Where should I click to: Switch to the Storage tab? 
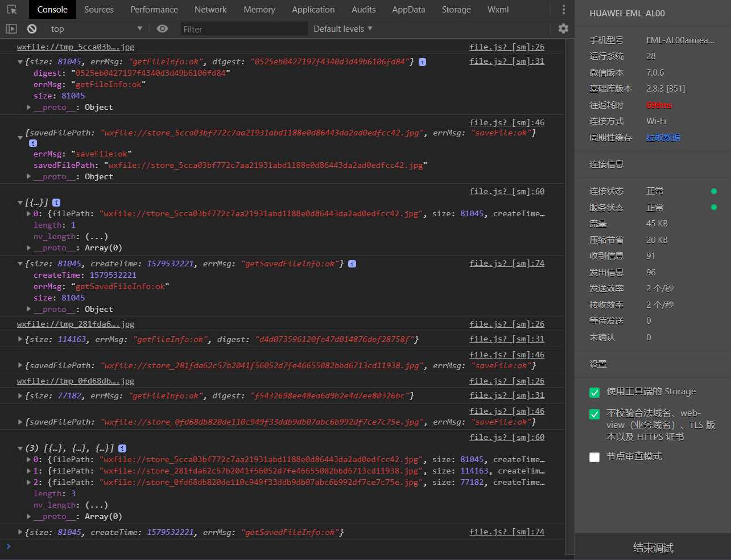(x=456, y=10)
